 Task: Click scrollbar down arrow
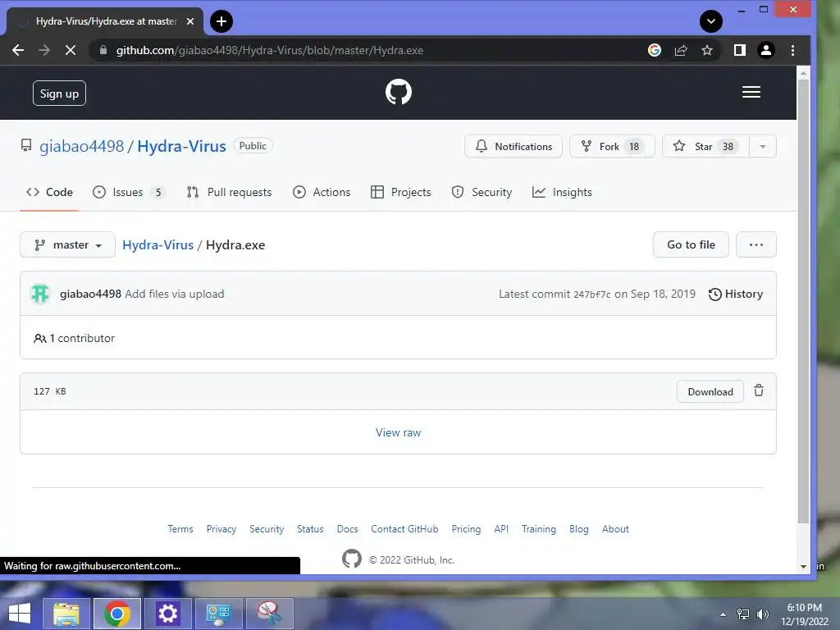803,566
